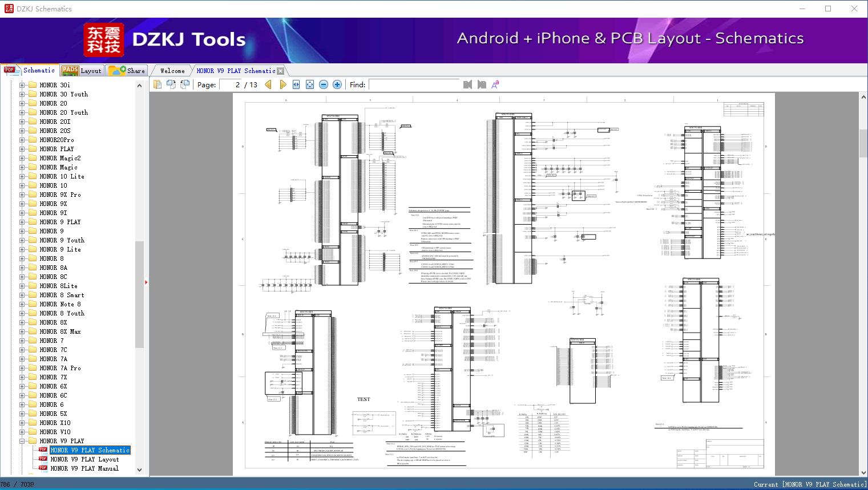Screen dimensions: 868x490
Task: Select HONOR X10 in the tree
Action: [55, 423]
